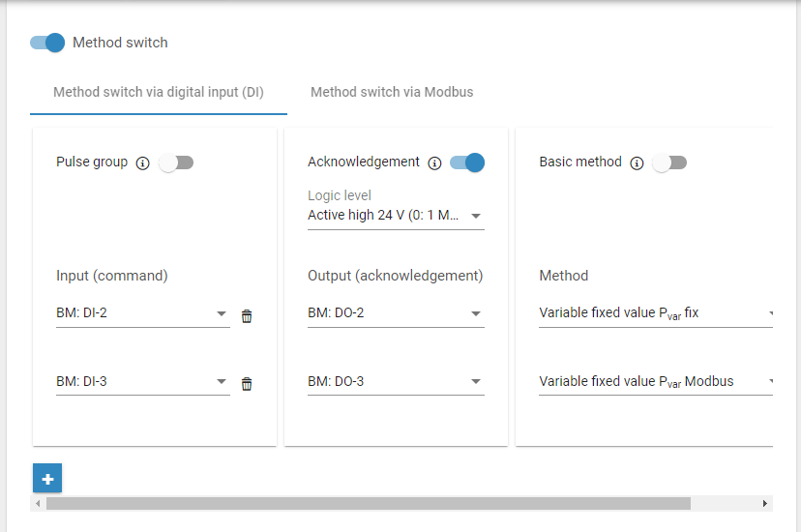The height and width of the screenshot is (532, 801).
Task: Enable the Basic method toggle
Action: tap(669, 163)
